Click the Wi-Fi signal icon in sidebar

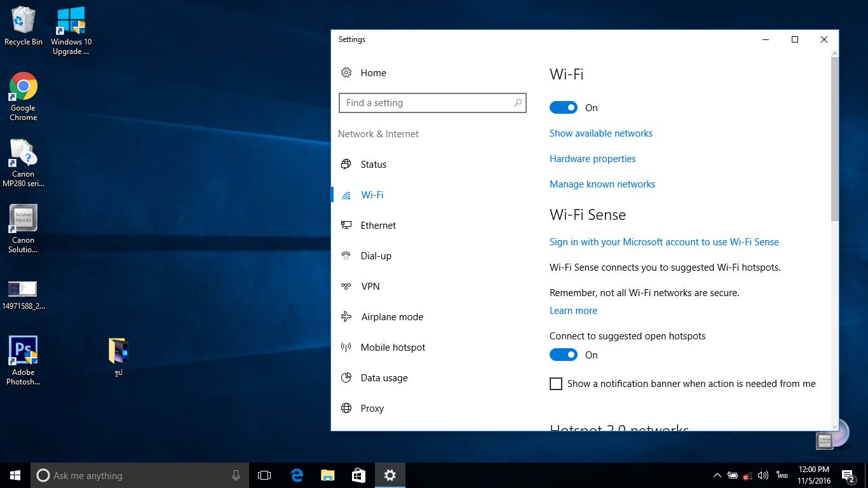346,195
